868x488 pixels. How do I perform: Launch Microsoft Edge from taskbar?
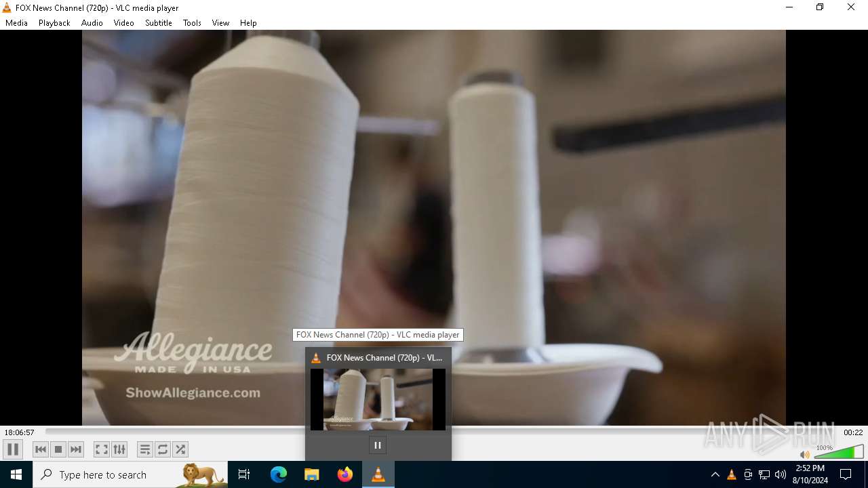[x=279, y=474]
